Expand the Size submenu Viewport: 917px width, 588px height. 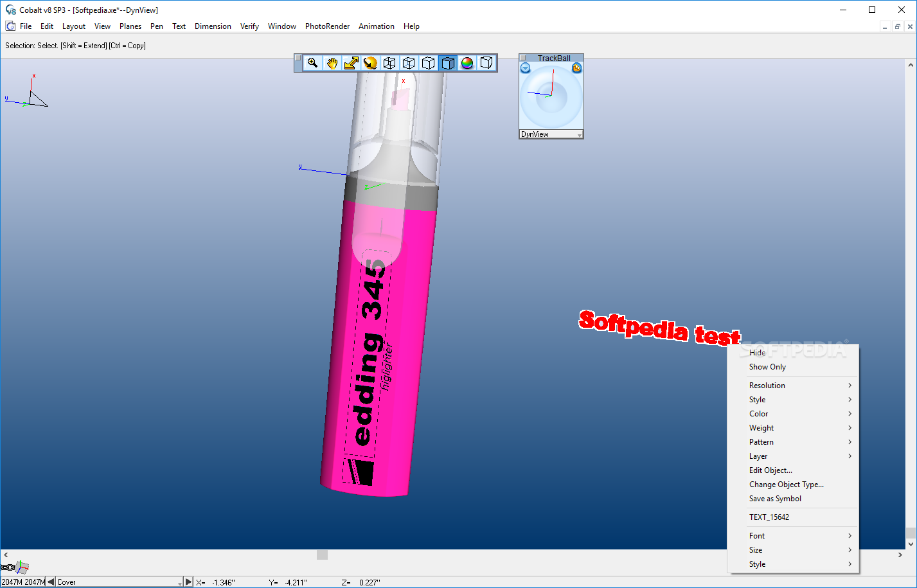point(793,550)
